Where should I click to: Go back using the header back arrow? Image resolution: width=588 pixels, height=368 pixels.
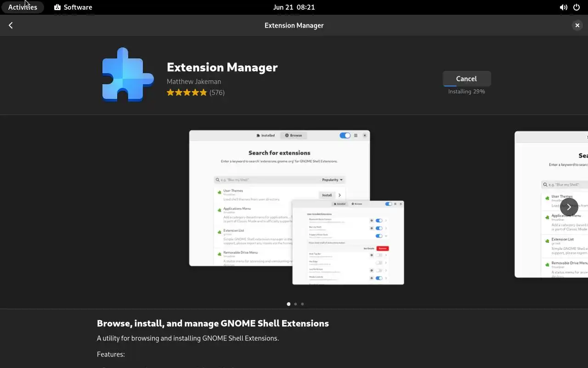pyautogui.click(x=11, y=25)
